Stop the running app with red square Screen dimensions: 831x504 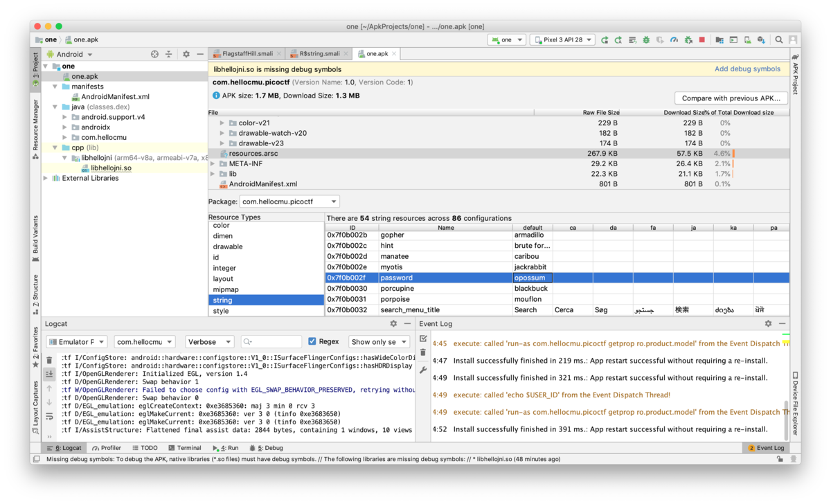[x=702, y=40]
